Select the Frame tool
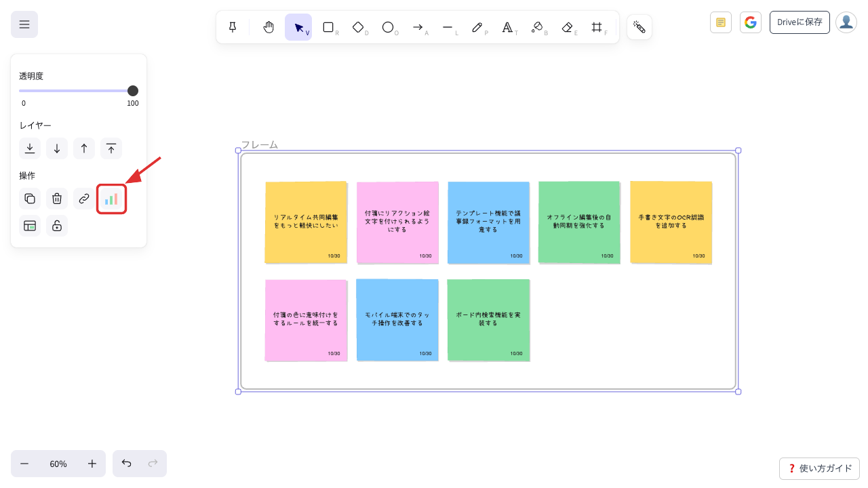Image resolution: width=868 pixels, height=488 pixels. click(597, 27)
